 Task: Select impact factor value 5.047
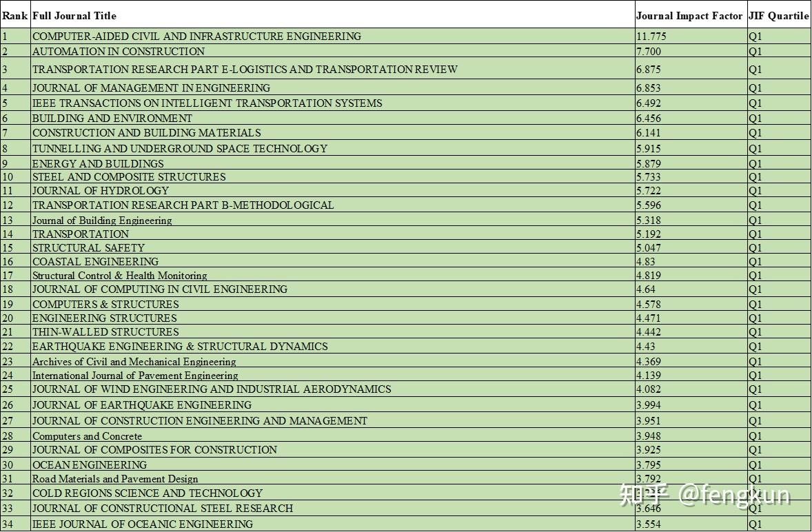(x=649, y=248)
